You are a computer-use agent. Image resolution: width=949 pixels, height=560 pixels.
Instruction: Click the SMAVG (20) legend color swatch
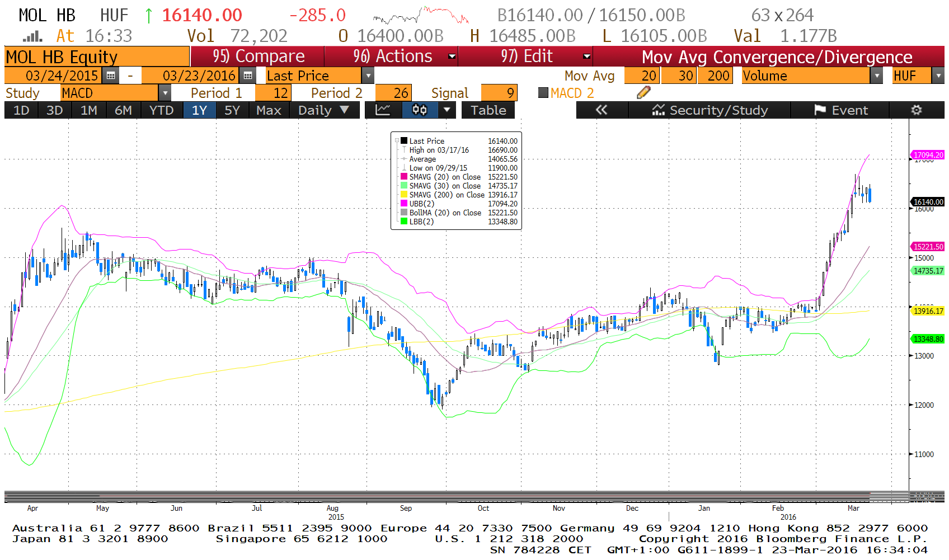coord(403,177)
